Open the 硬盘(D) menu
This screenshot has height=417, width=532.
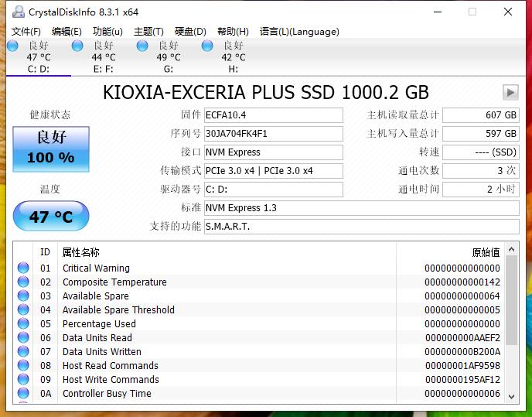click(x=190, y=32)
